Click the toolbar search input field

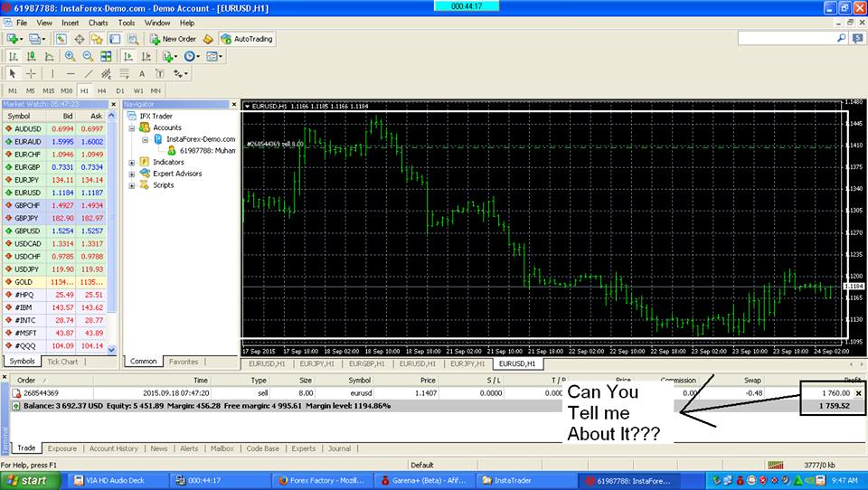786,38
